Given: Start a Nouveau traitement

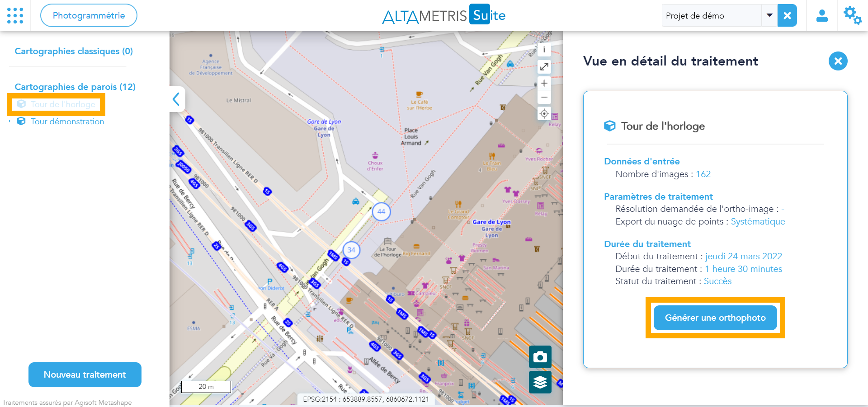Looking at the screenshot, I should click(85, 374).
